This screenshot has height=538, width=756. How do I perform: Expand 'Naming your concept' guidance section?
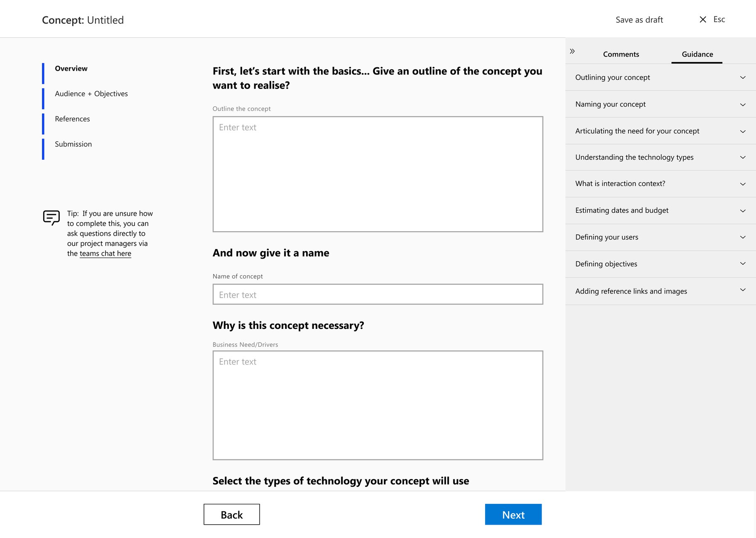coord(660,104)
